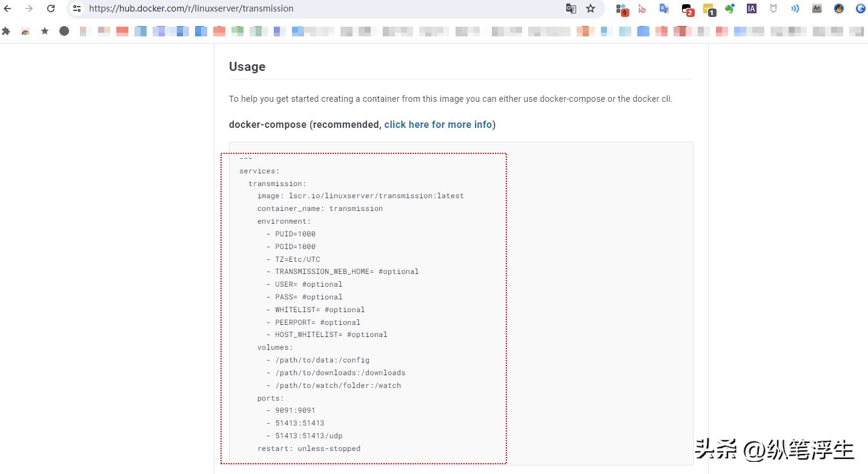Click the "USER= #optional" line

(305, 284)
